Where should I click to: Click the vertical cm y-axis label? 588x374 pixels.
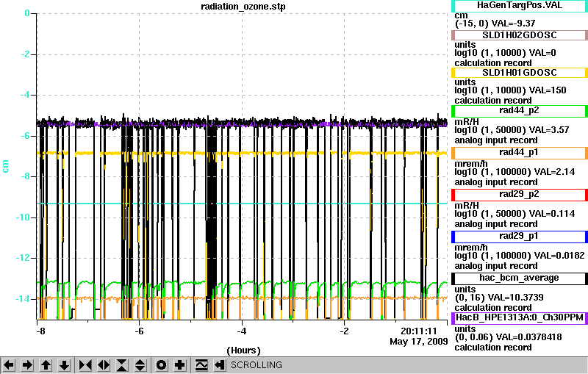tap(5, 166)
